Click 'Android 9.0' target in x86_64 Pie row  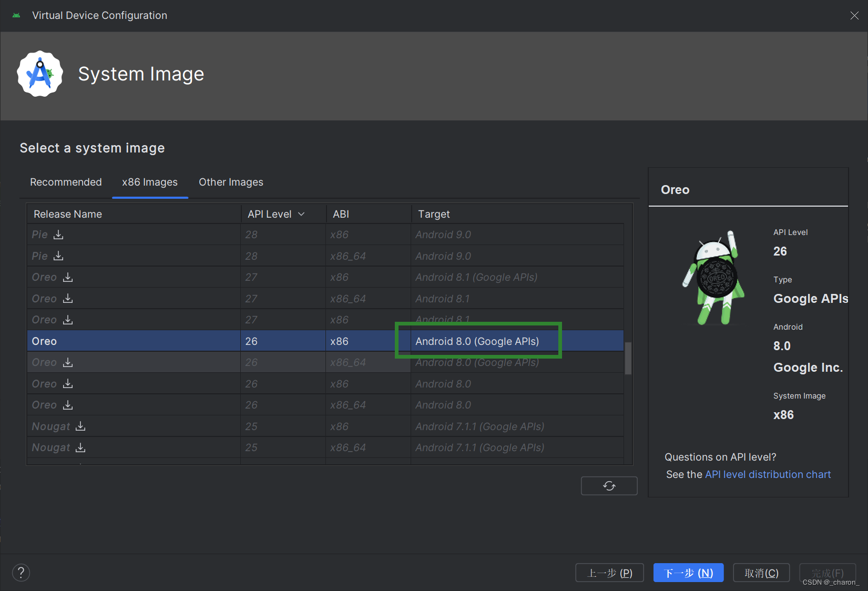(443, 256)
